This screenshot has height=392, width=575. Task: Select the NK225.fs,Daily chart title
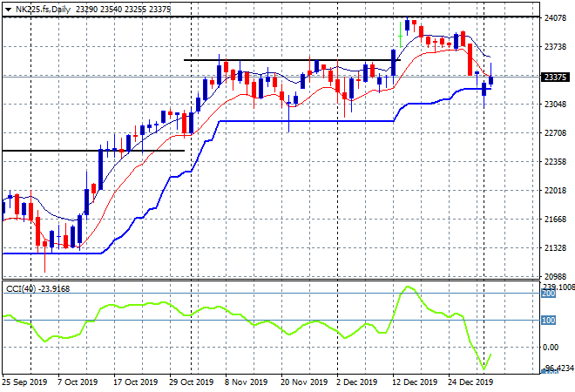[x=43, y=10]
